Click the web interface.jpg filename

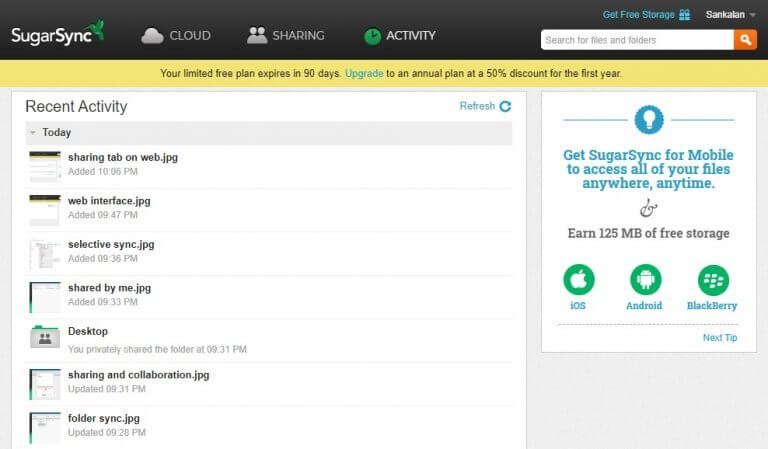[x=109, y=201]
